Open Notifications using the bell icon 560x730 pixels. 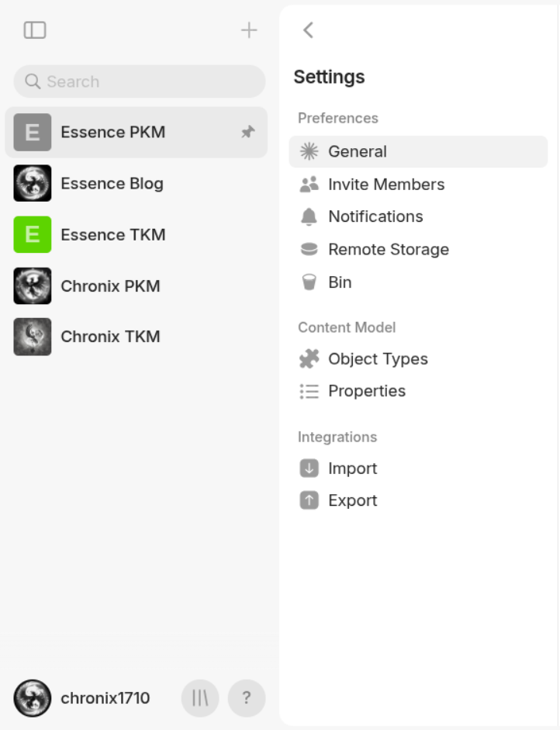pyautogui.click(x=309, y=216)
